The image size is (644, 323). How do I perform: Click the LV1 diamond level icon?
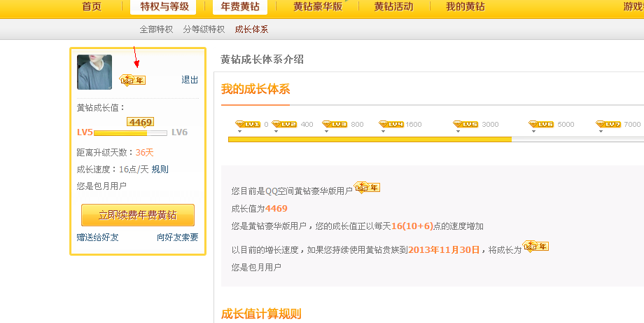pyautogui.click(x=248, y=124)
